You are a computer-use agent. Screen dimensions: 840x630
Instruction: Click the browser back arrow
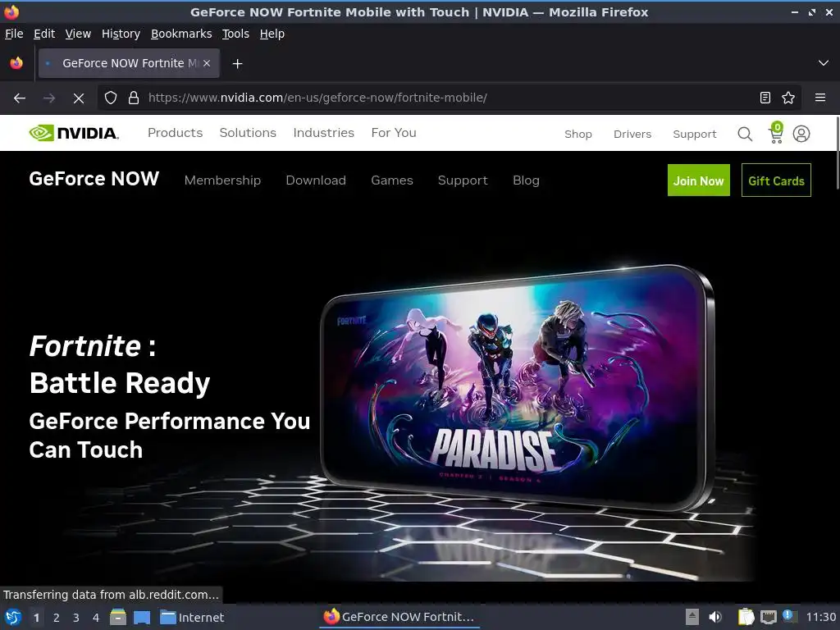(20, 98)
